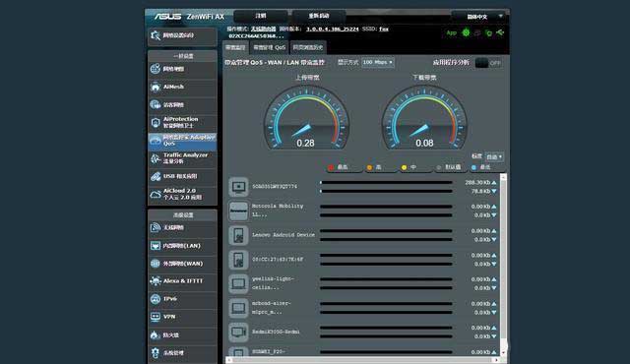Open the Administration gear icon
This screenshot has width=630, height=364.
click(x=156, y=352)
